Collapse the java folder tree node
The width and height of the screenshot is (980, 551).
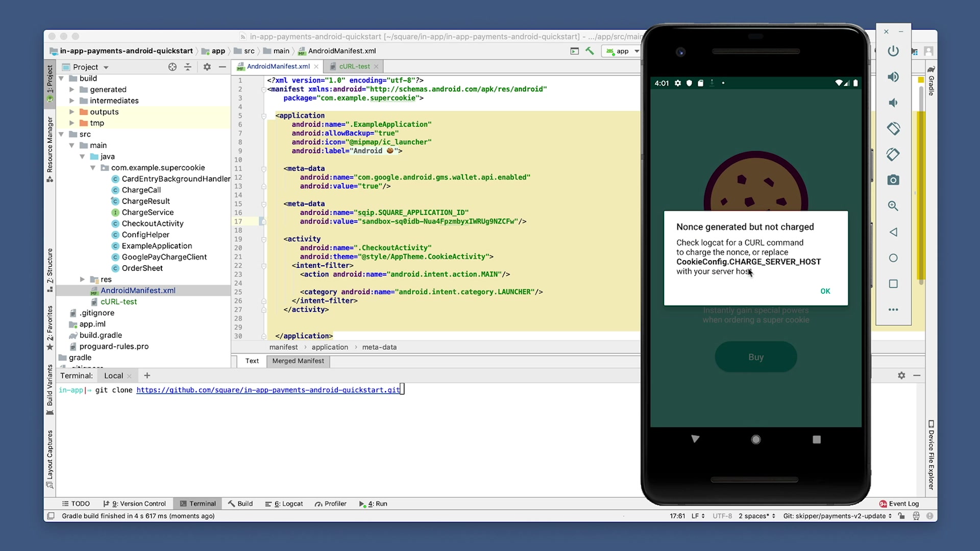pyautogui.click(x=82, y=157)
